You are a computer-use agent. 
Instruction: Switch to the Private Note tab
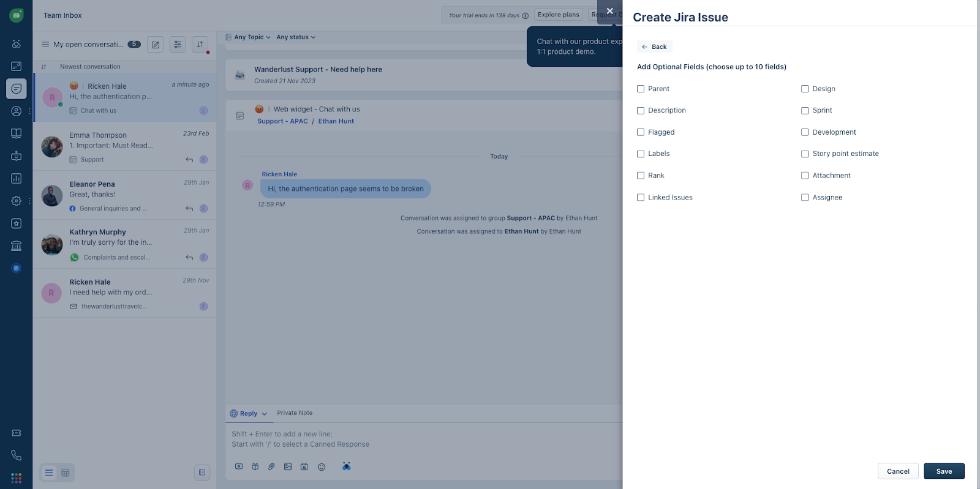pyautogui.click(x=295, y=413)
